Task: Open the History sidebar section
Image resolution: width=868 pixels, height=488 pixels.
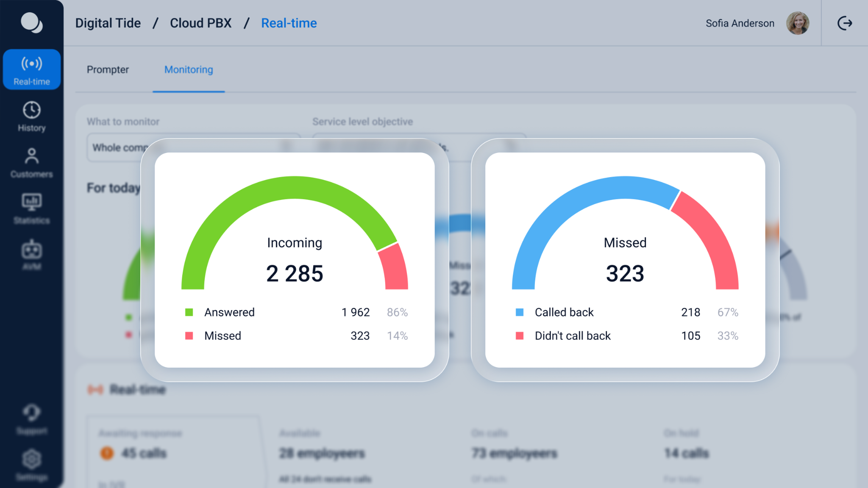Action: coord(32,117)
